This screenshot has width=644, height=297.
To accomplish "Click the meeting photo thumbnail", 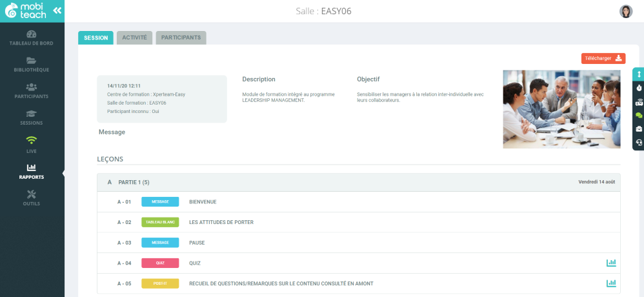I will [561, 109].
